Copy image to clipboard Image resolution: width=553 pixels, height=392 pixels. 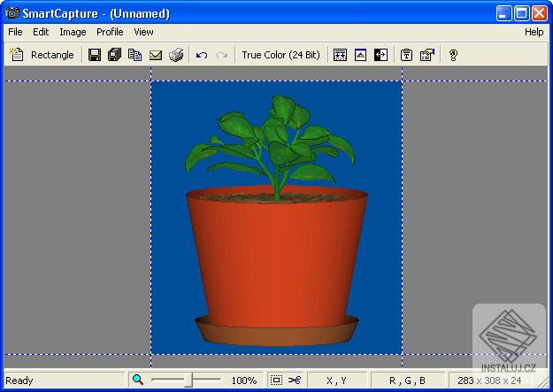click(x=134, y=55)
